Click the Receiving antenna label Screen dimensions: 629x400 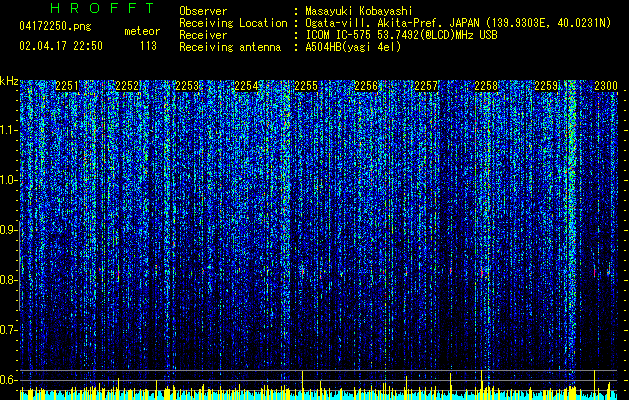pos(230,47)
